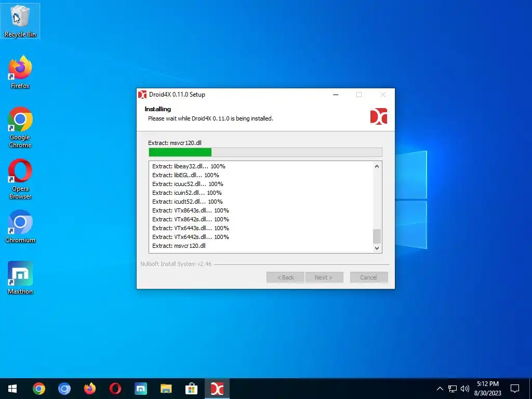The width and height of the screenshot is (532, 399).
Task: Select log line 'Extract: VTx6443s.dll... 100%'
Action: point(191,228)
